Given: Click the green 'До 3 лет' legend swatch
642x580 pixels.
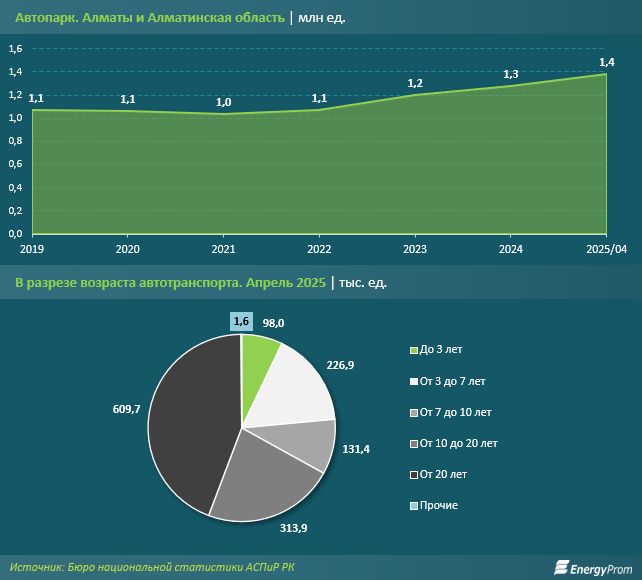Looking at the screenshot, I should click(414, 350).
